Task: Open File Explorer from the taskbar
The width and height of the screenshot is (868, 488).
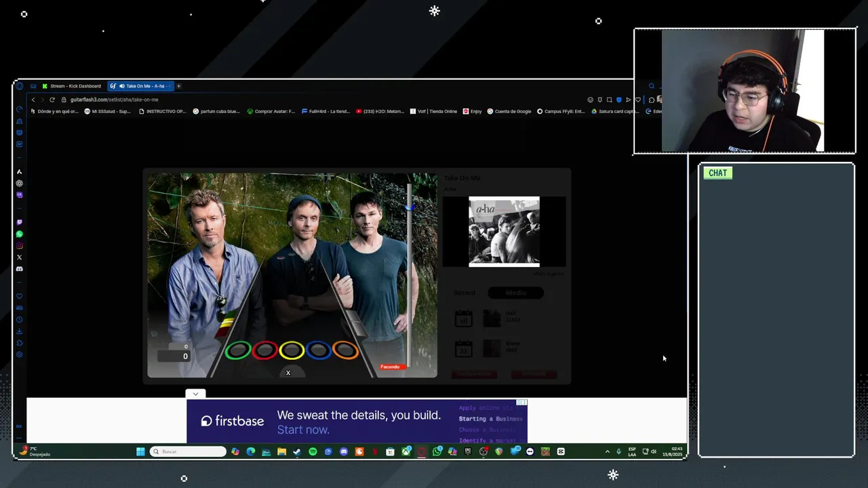Action: [x=281, y=451]
